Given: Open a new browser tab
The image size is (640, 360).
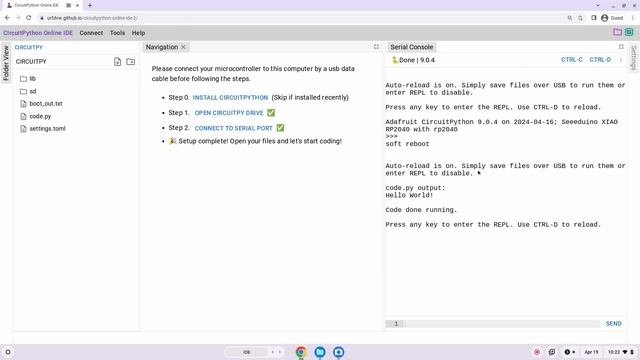Looking at the screenshot, I should [90, 5].
